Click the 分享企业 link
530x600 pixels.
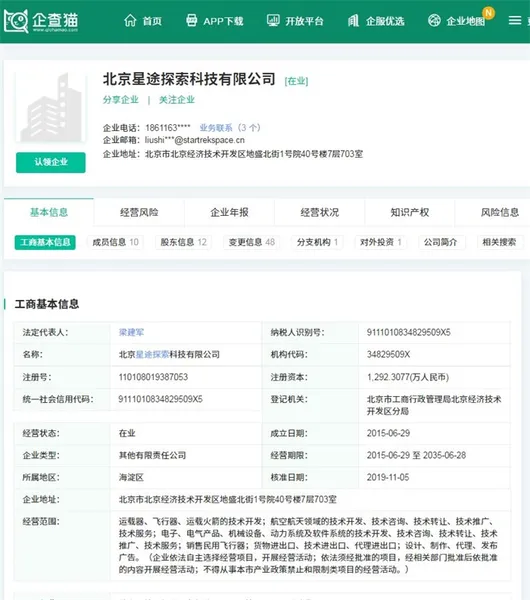(x=121, y=100)
